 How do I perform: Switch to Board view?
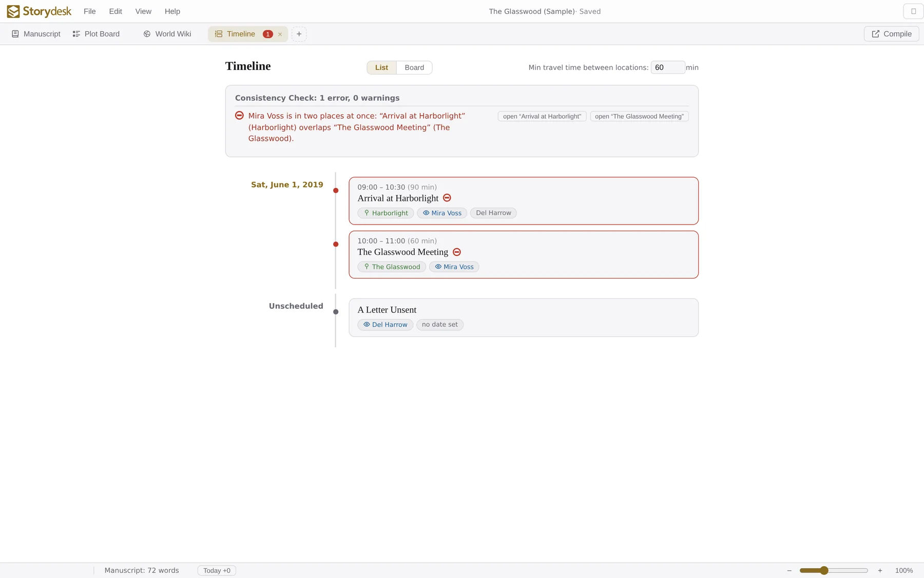[414, 67]
